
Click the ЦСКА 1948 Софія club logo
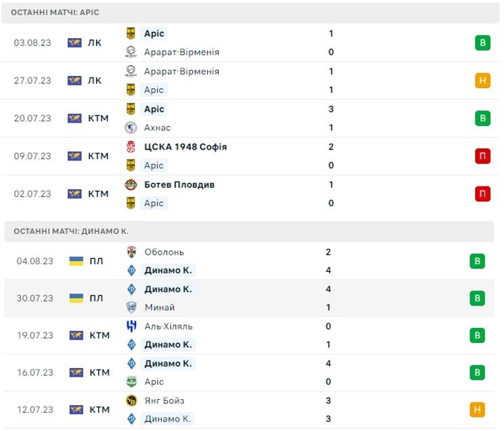[x=131, y=147]
